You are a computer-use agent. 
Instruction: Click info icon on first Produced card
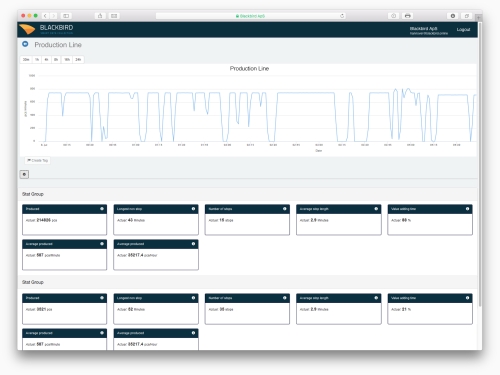pyautogui.click(x=102, y=209)
